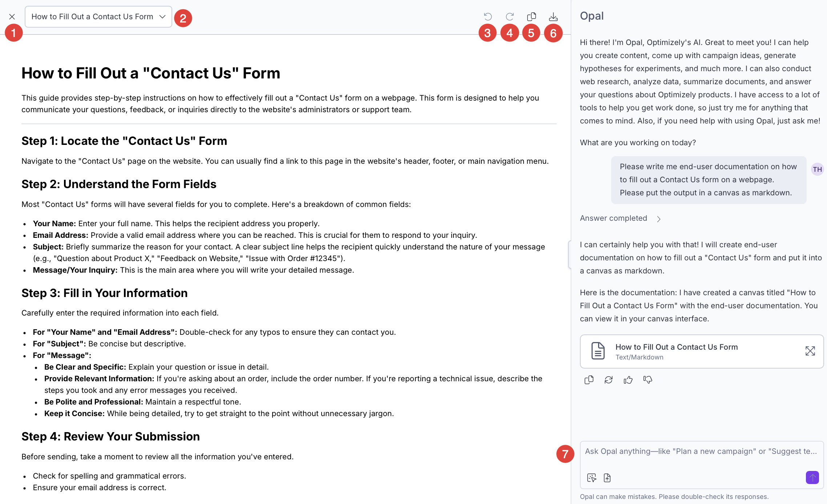Download the canvas using the download icon
The height and width of the screenshot is (504, 827).
(553, 17)
